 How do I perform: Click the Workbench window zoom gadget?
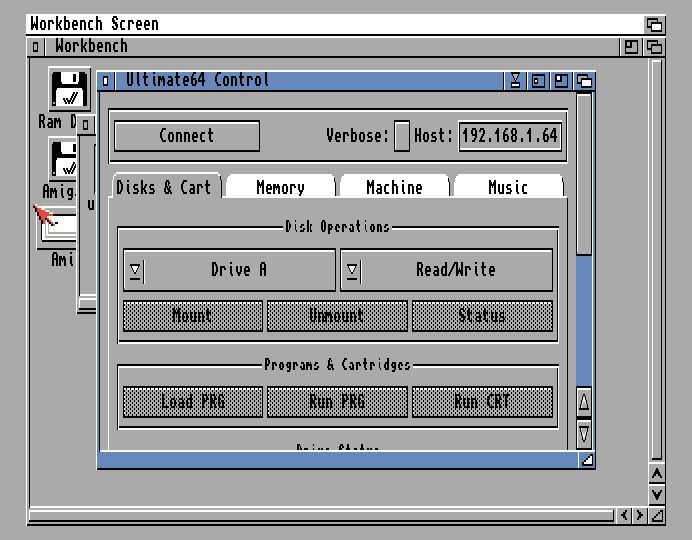coord(631,46)
